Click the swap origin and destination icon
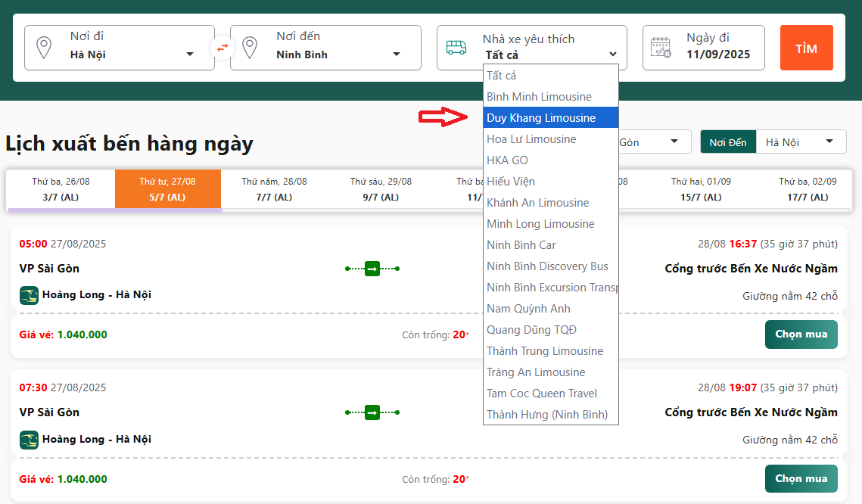This screenshot has width=862, height=504. [x=223, y=48]
